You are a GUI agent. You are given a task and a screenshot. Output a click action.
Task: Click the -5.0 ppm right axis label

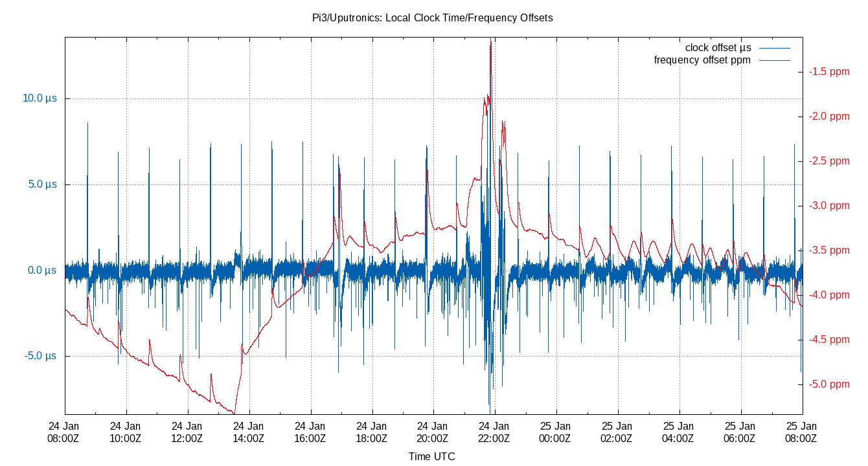coord(829,384)
